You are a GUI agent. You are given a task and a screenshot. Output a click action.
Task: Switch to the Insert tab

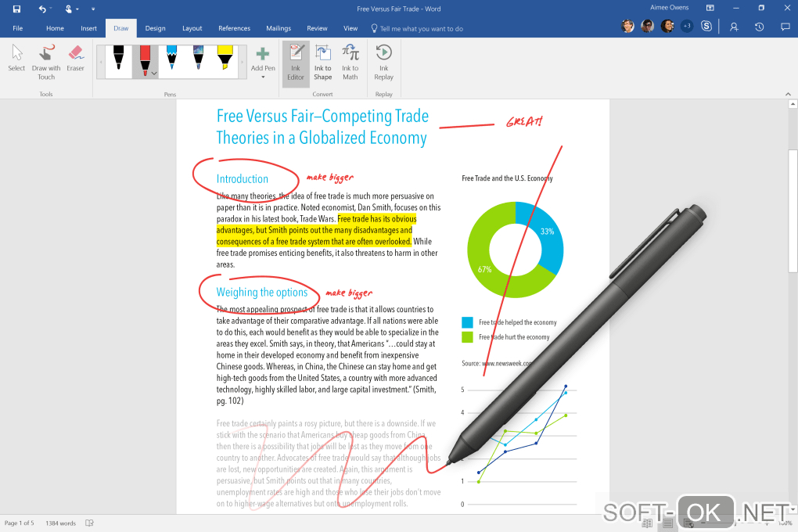click(x=88, y=28)
